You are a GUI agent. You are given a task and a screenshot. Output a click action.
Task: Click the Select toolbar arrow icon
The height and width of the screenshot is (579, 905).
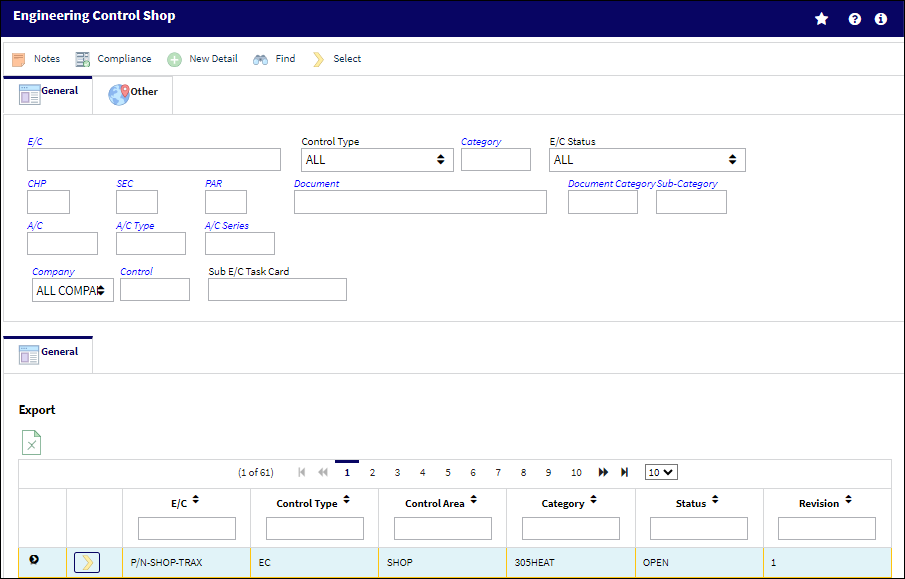pyautogui.click(x=318, y=59)
